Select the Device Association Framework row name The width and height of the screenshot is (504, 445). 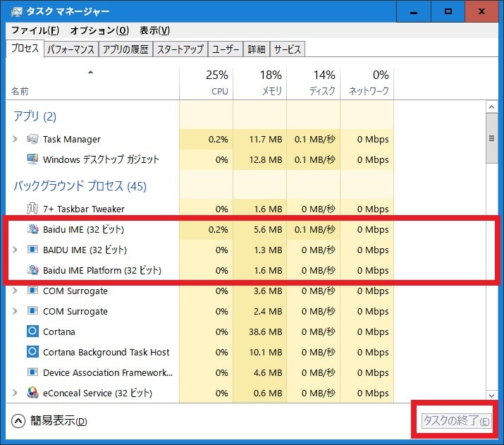pyautogui.click(x=108, y=372)
